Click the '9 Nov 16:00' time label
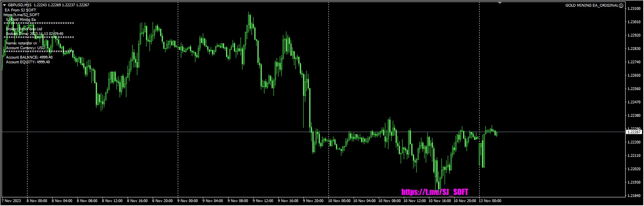 (288, 201)
